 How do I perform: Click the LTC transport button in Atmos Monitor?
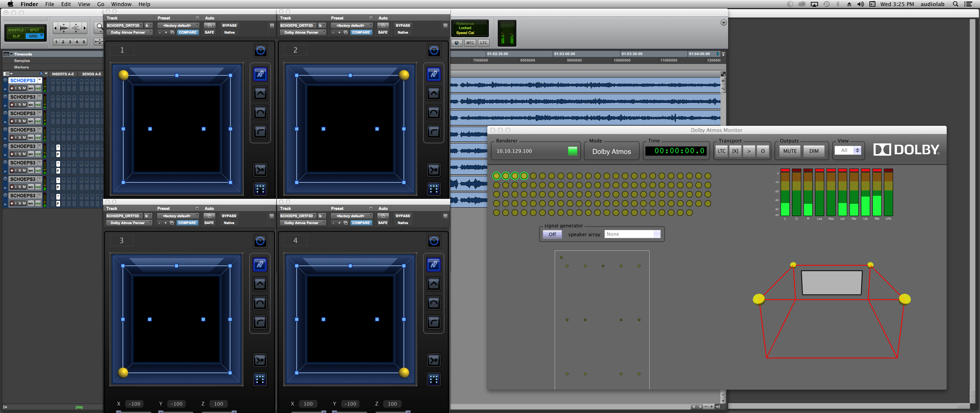point(721,151)
